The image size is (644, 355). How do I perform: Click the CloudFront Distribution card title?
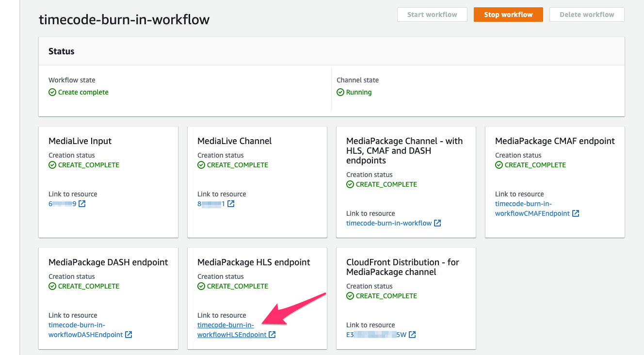[x=402, y=267]
